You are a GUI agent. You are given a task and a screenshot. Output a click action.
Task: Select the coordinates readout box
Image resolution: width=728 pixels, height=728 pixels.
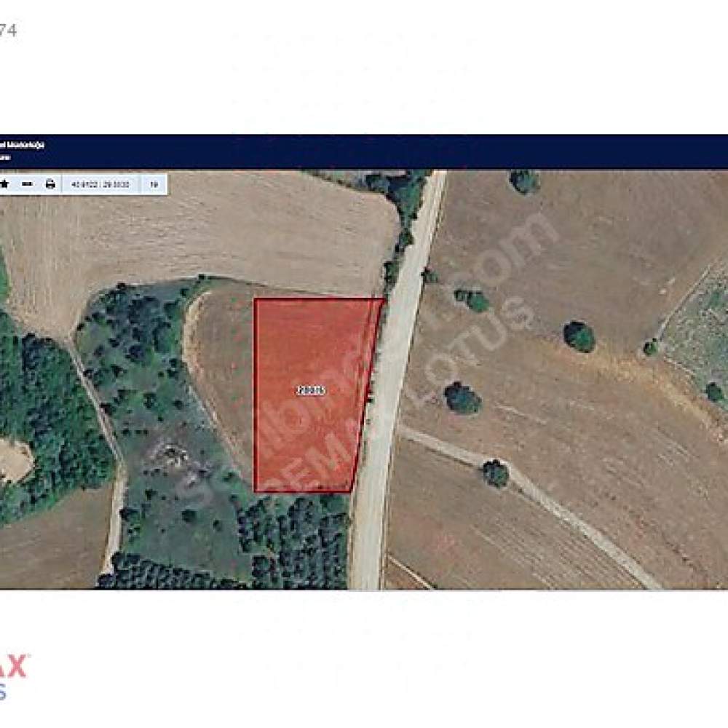tap(100, 184)
